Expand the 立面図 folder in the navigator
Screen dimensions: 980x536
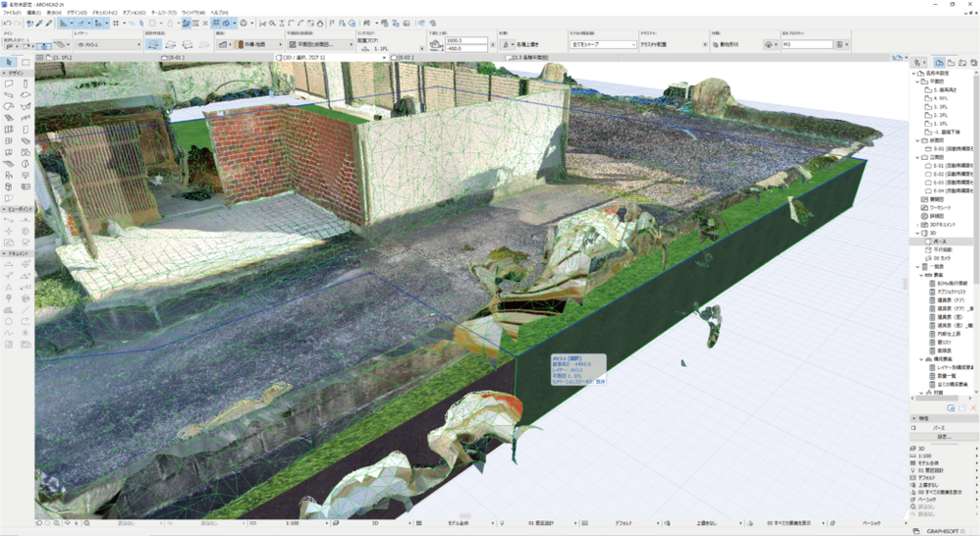point(917,157)
